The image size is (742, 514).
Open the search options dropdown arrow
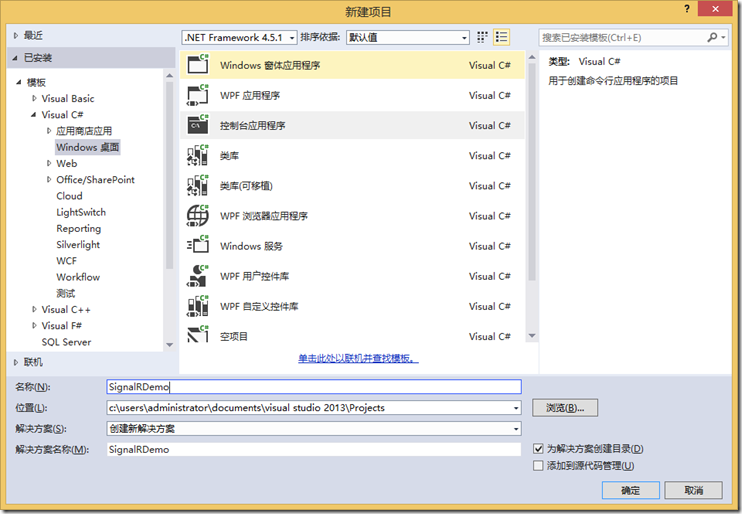[x=723, y=37]
